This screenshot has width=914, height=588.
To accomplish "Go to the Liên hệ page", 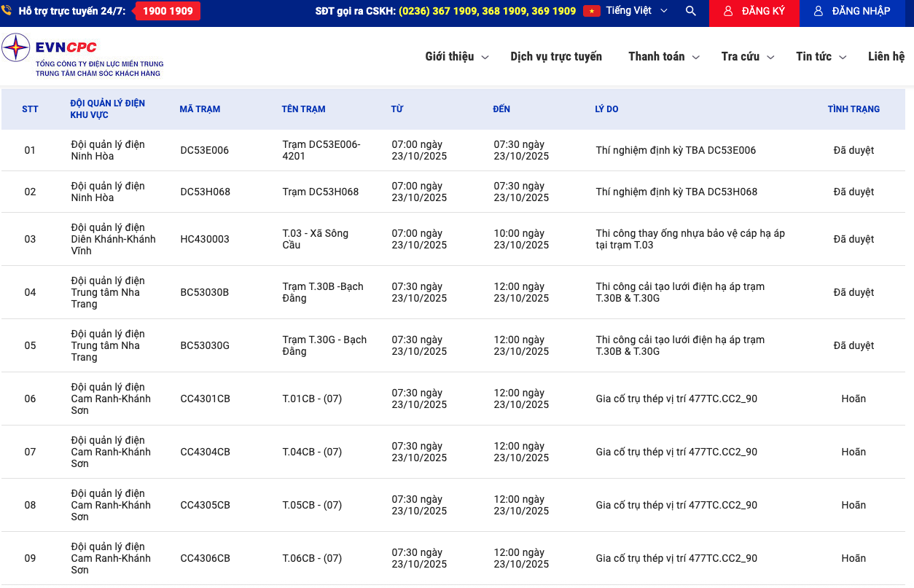I will (886, 57).
